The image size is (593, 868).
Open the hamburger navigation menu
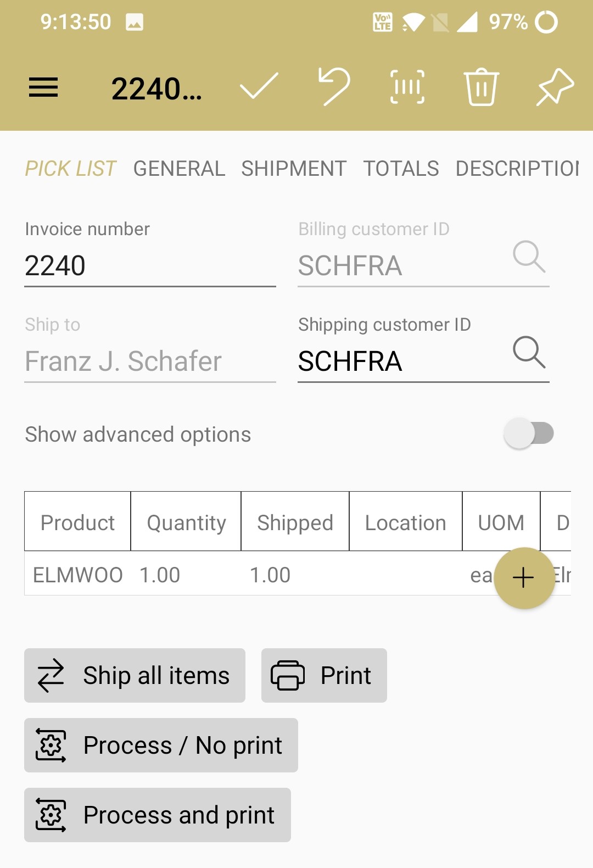coord(43,87)
